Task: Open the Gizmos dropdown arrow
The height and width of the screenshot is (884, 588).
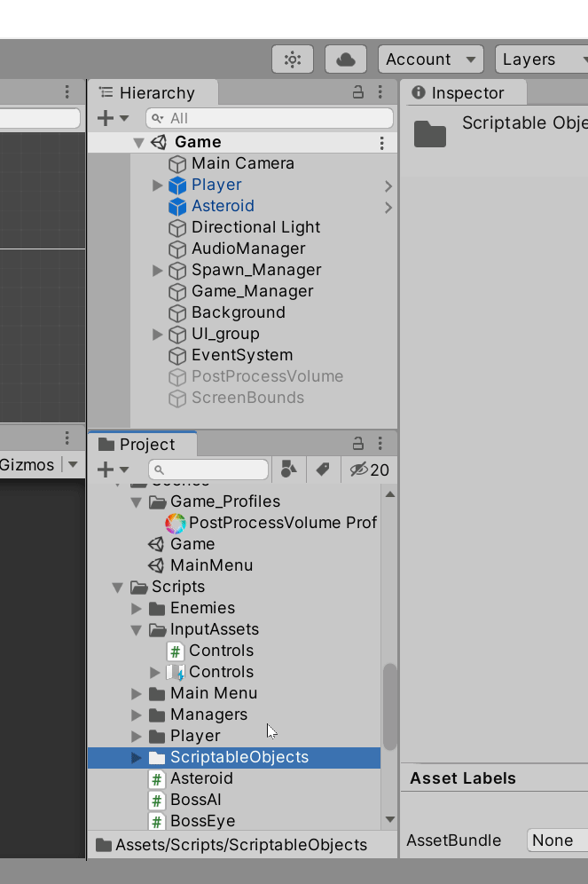Action: point(74,464)
